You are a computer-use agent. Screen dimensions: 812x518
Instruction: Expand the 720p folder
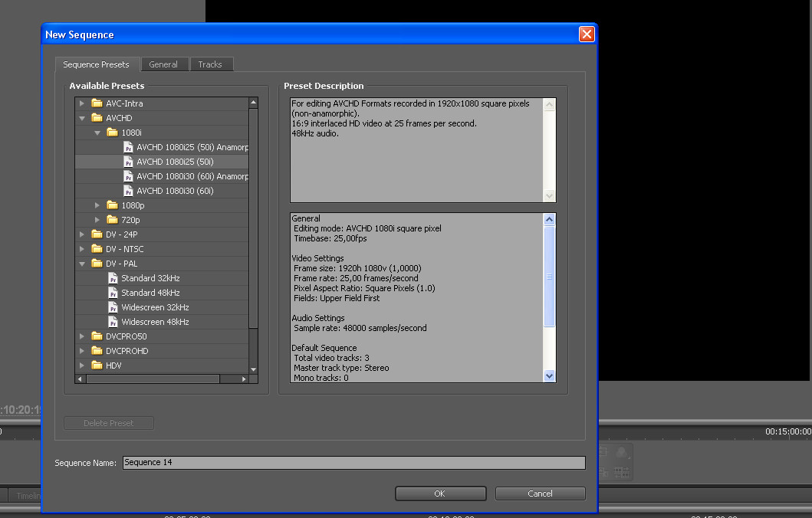click(x=97, y=220)
